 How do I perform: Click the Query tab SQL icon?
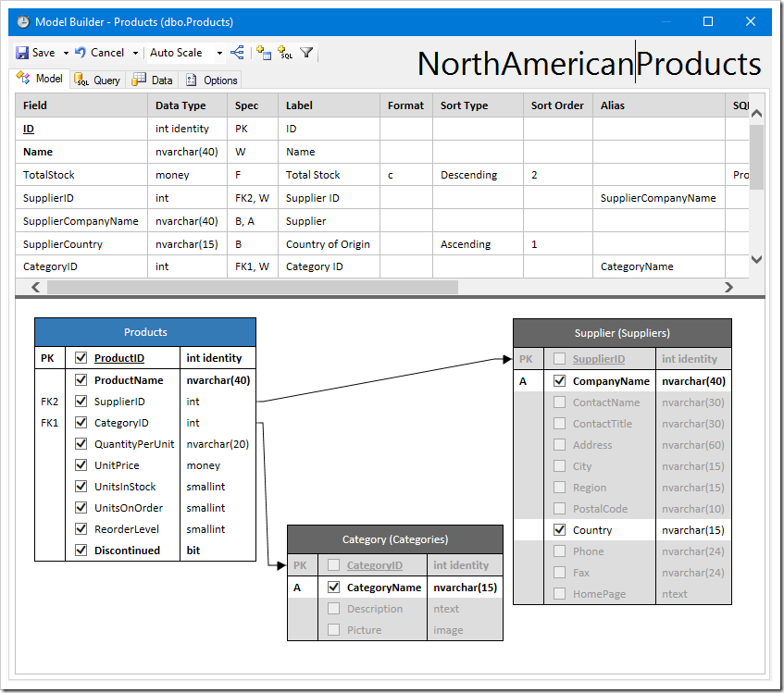[81, 80]
